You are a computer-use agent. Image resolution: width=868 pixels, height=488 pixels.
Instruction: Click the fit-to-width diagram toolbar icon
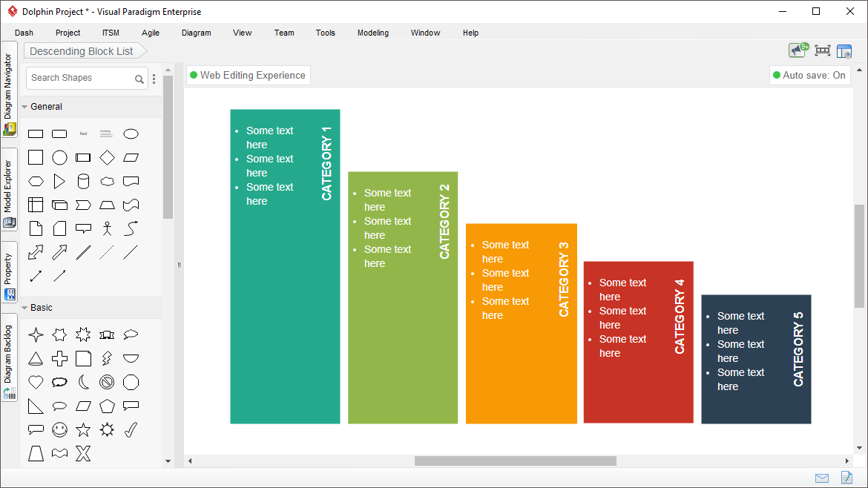(823, 51)
